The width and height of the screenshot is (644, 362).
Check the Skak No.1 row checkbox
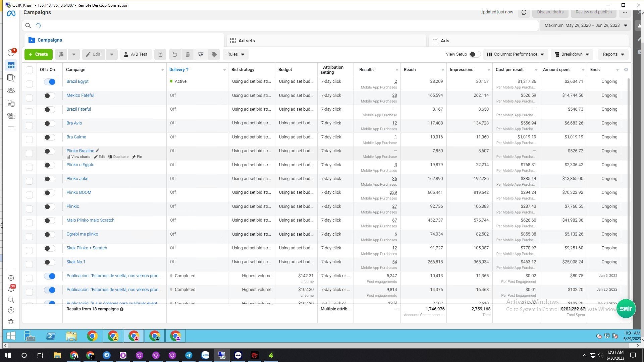click(30, 264)
